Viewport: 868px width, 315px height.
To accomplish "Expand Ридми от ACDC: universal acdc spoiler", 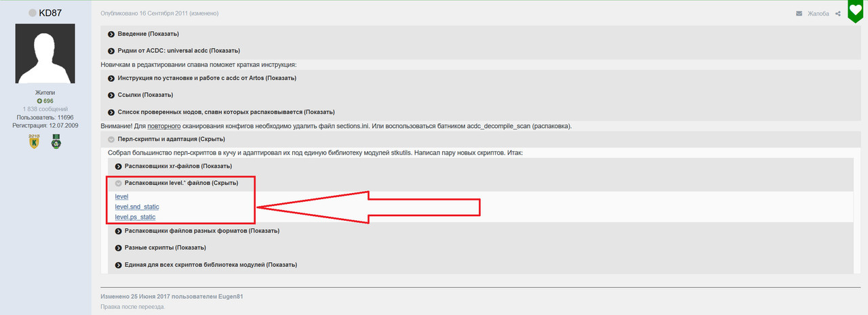I will tap(173, 51).
